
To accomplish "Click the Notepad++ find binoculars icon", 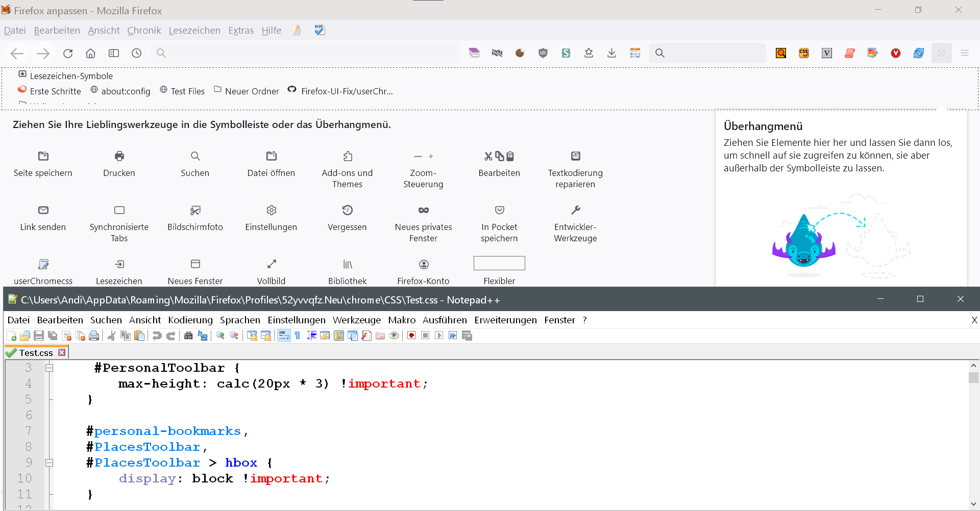I will point(188,336).
